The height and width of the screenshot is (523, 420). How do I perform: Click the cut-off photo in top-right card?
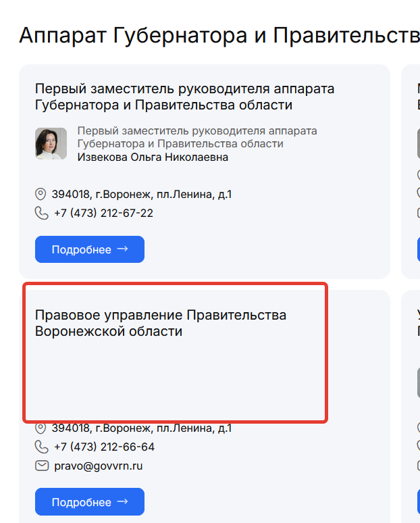pos(418,144)
